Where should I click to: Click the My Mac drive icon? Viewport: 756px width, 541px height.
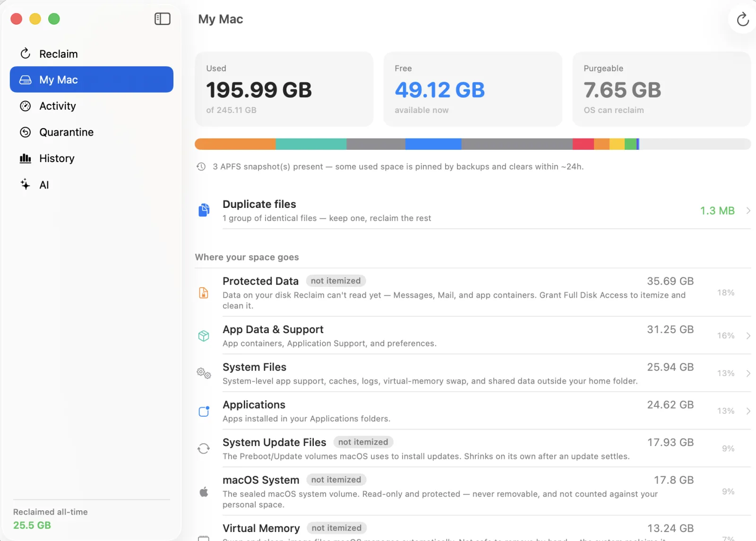(x=26, y=80)
